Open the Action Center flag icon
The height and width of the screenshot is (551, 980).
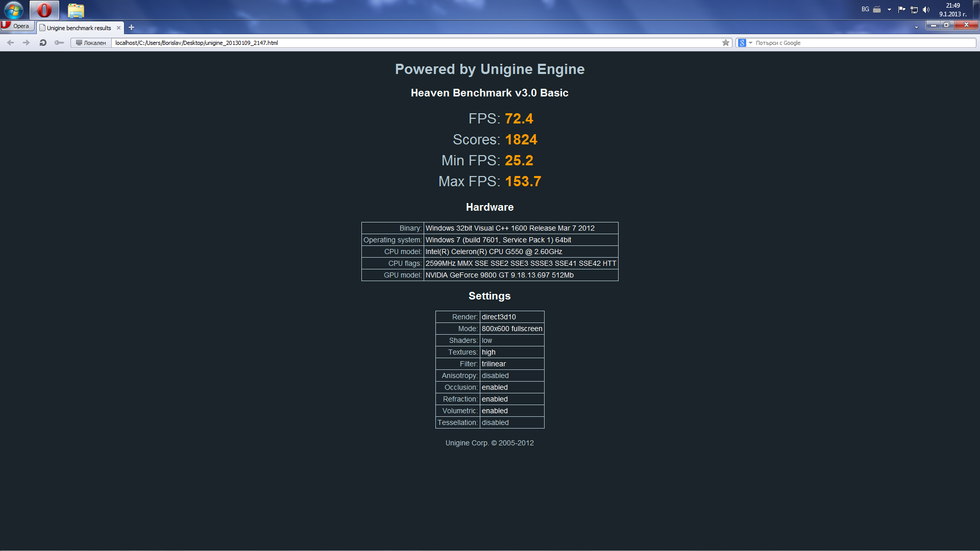(901, 9)
